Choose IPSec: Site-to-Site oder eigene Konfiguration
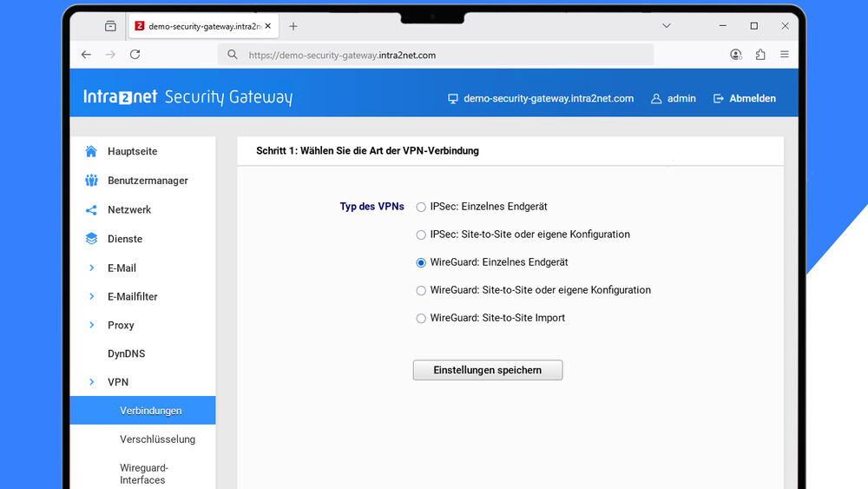Viewport: 868px width, 489px height. [x=422, y=235]
